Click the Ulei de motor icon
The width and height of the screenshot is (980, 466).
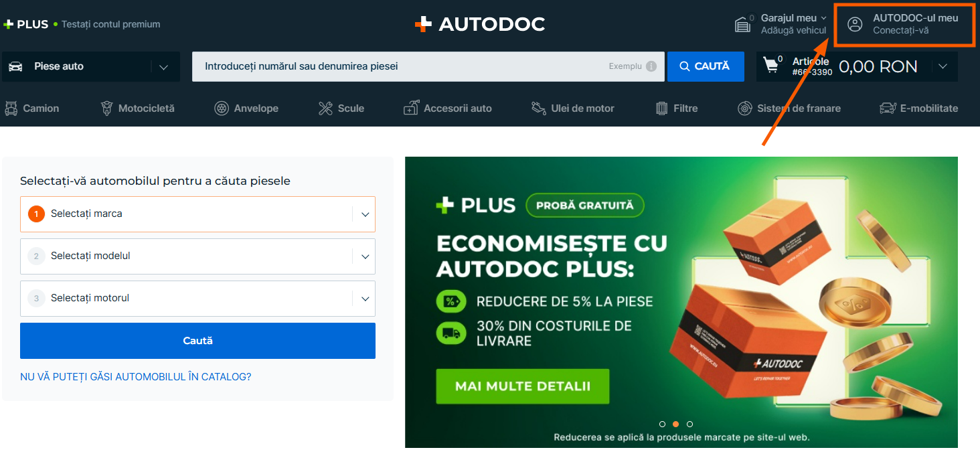coord(539,108)
